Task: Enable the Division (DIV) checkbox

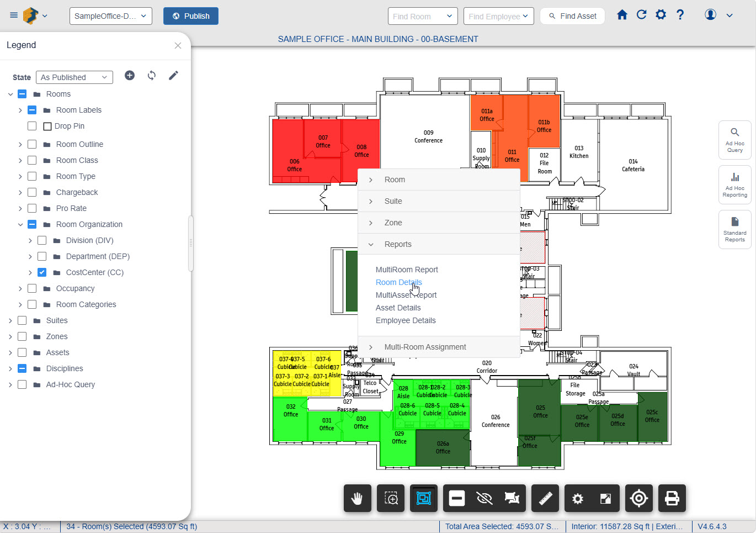Action: 42,240
